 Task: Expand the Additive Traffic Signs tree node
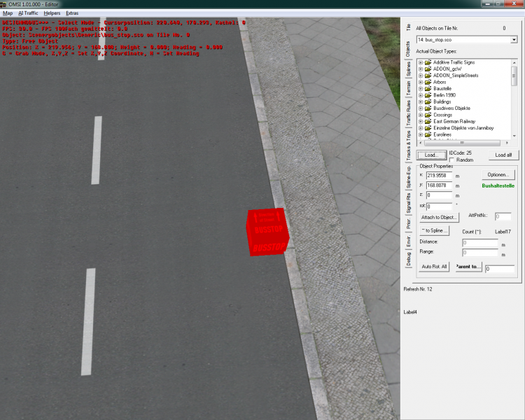[x=421, y=62]
